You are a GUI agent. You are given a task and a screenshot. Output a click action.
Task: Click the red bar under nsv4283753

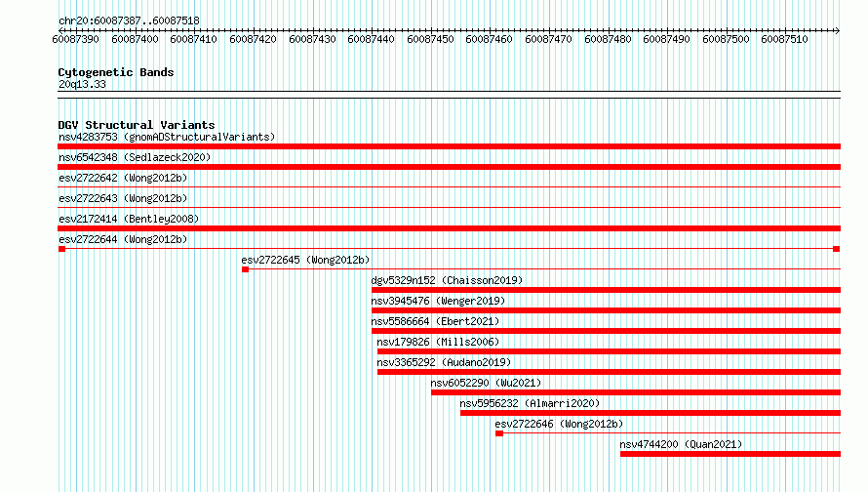449,146
